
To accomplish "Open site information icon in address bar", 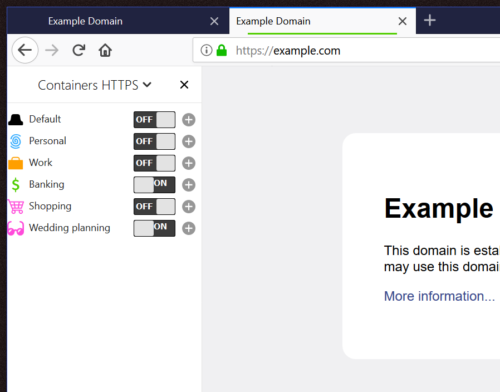I will pos(206,50).
